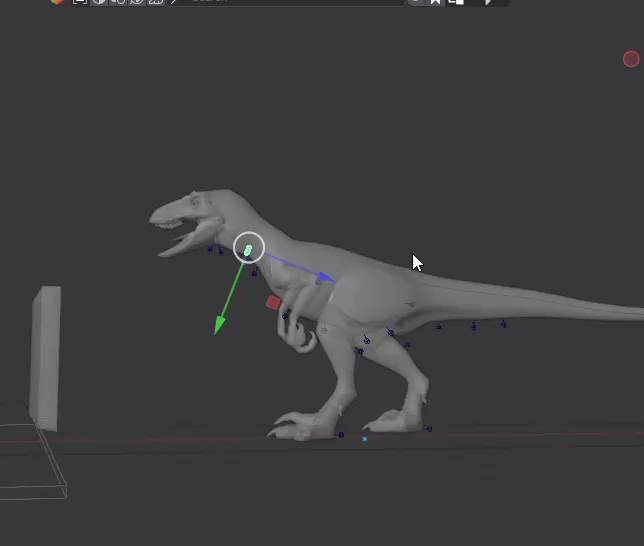Screen dimensions: 644x546
Task: Click the cyan marker on the ground line
Action: [364, 439]
